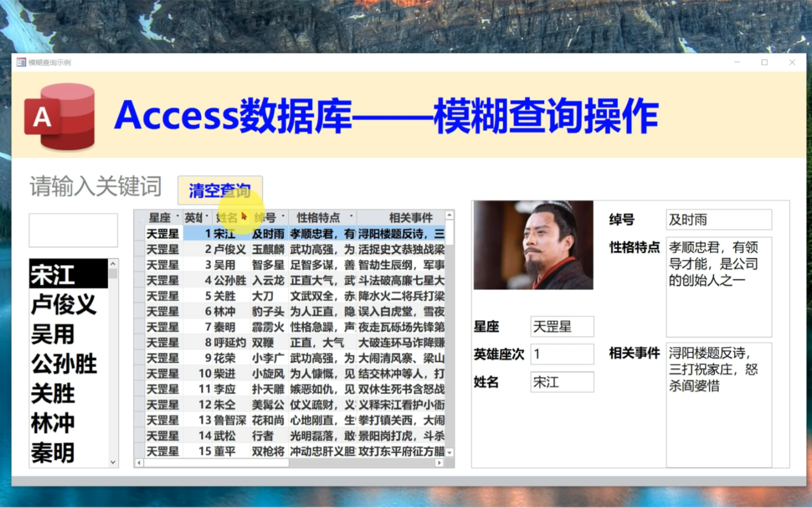Screen dimensions: 812x508
Task: Select 吴用 in the name list
Action: coord(69,334)
